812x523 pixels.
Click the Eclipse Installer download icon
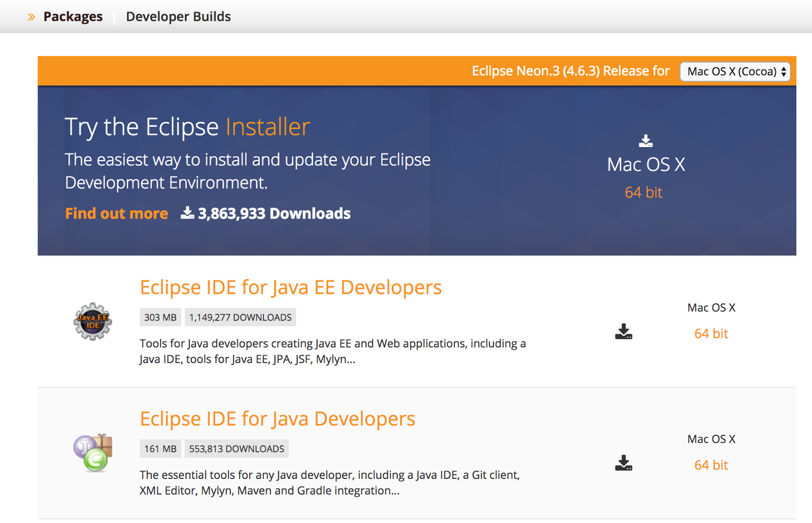(646, 141)
